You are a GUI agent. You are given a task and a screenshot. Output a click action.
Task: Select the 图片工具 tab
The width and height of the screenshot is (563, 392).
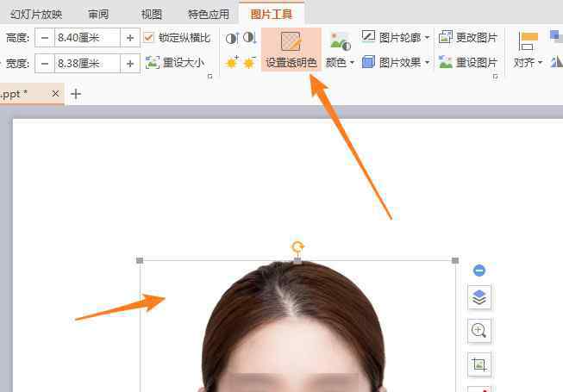(x=272, y=15)
